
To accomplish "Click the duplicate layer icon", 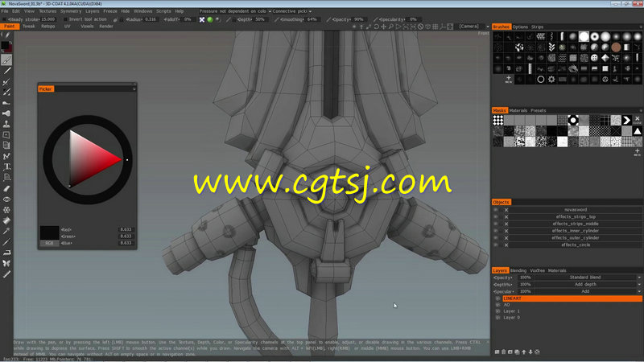I will 517,352.
